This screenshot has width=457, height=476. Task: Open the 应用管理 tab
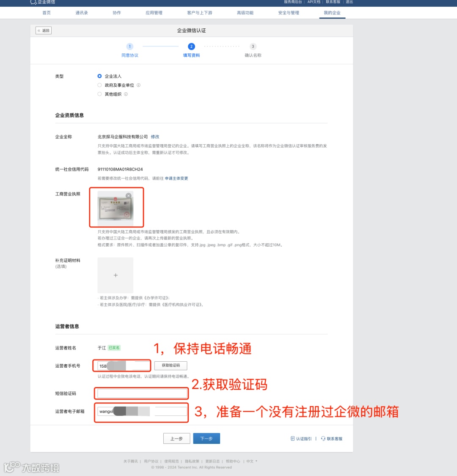pyautogui.click(x=154, y=13)
